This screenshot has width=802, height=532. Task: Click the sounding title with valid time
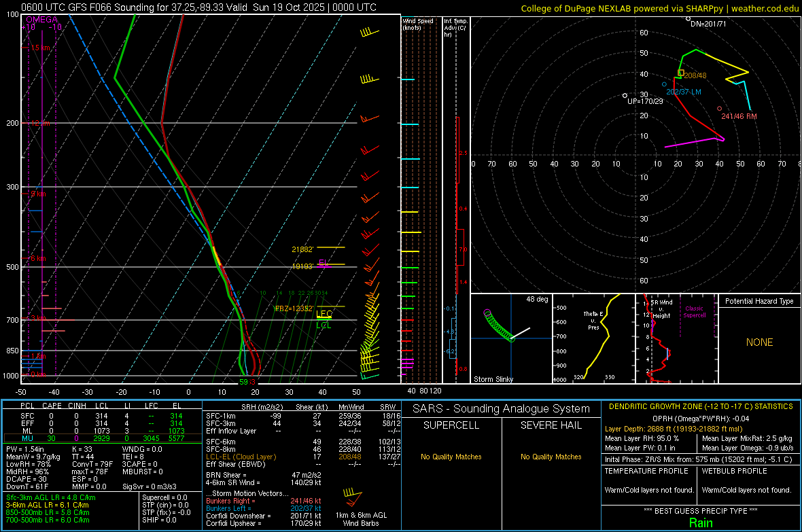pos(198,7)
